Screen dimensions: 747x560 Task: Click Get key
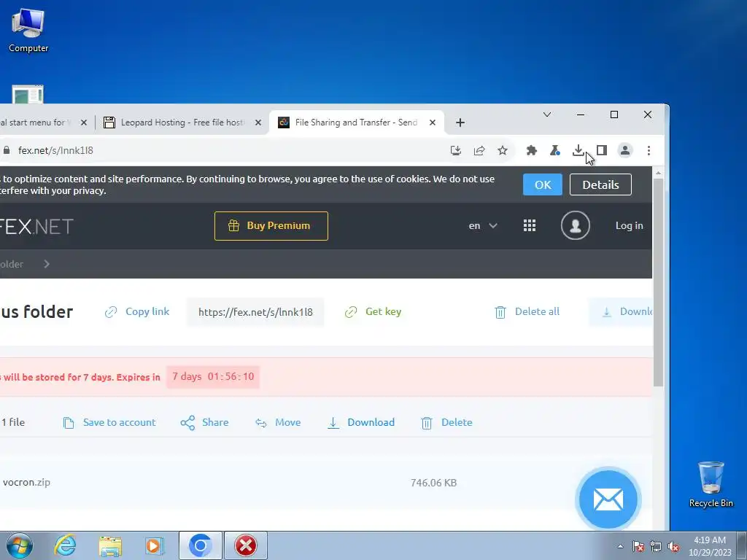point(373,311)
